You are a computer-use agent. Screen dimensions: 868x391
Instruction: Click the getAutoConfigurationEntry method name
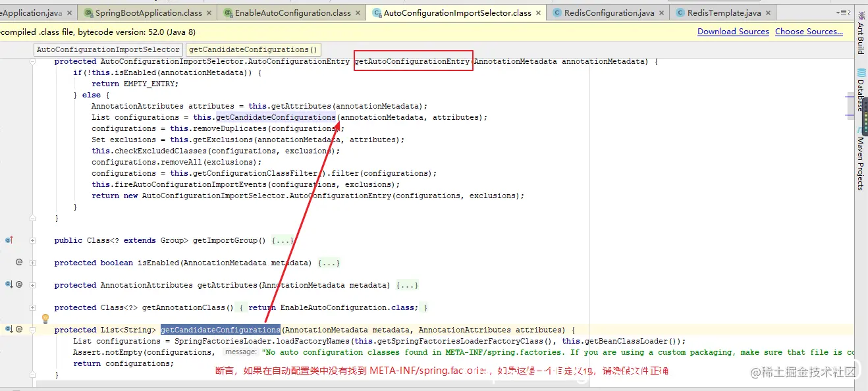point(412,61)
